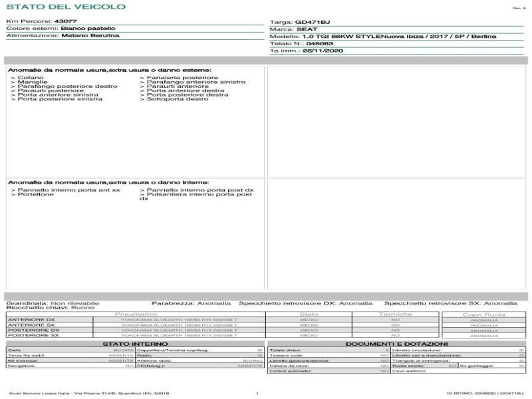Select the Fanaleria posteriore anomaly entry
The height and width of the screenshot is (399, 532).
(178, 78)
